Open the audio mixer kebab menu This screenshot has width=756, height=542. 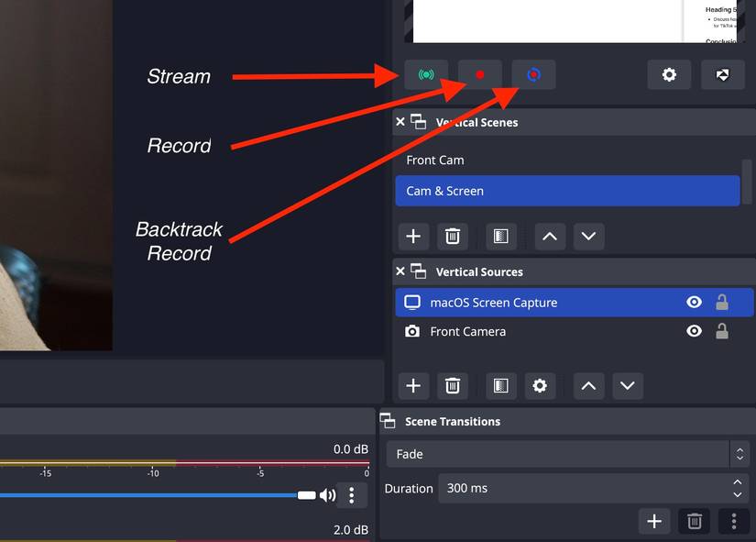point(352,494)
